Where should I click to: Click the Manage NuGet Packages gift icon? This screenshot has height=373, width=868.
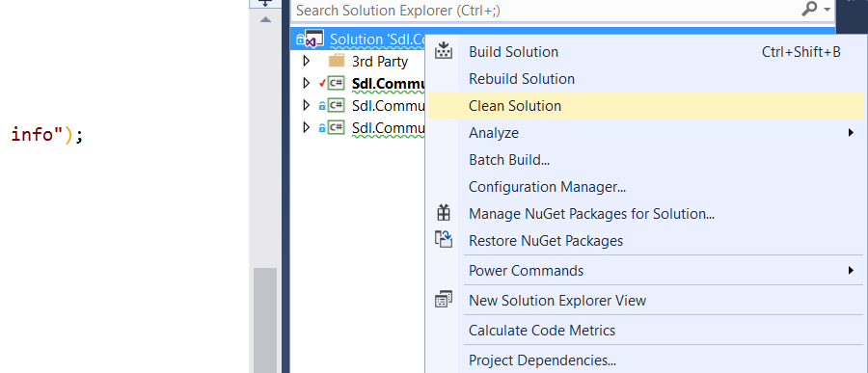444,213
